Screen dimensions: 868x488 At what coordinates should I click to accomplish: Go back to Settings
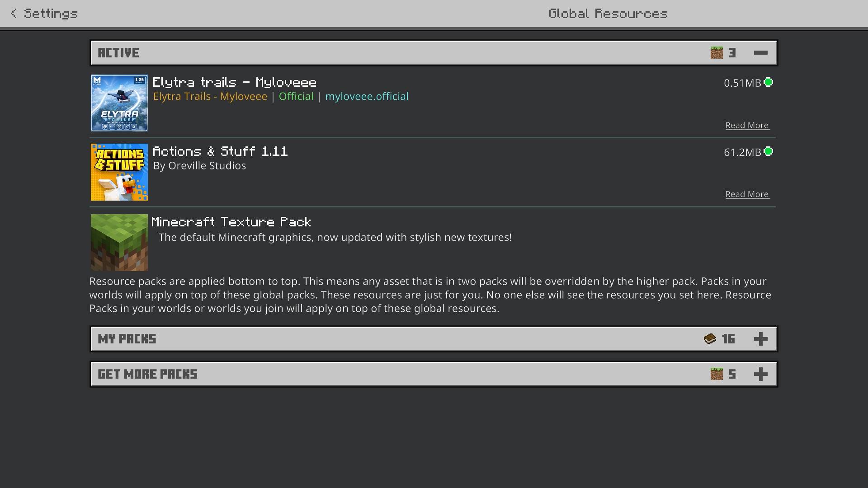(x=44, y=14)
